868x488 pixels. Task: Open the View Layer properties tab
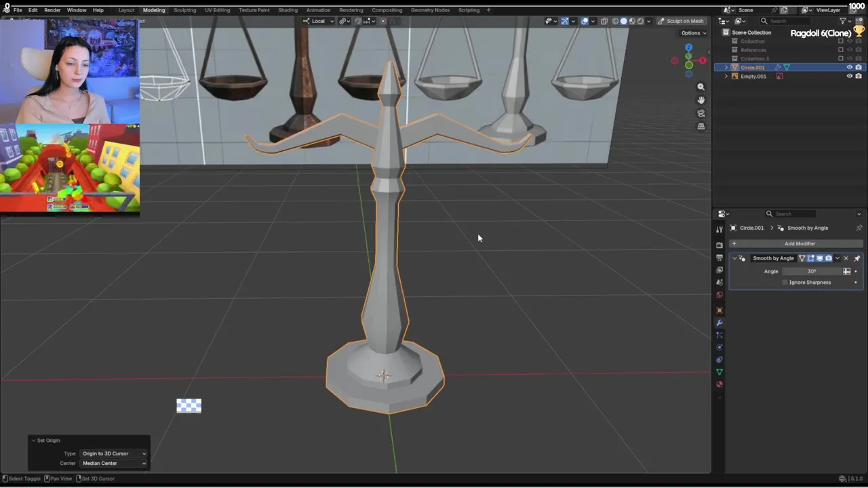click(x=719, y=270)
